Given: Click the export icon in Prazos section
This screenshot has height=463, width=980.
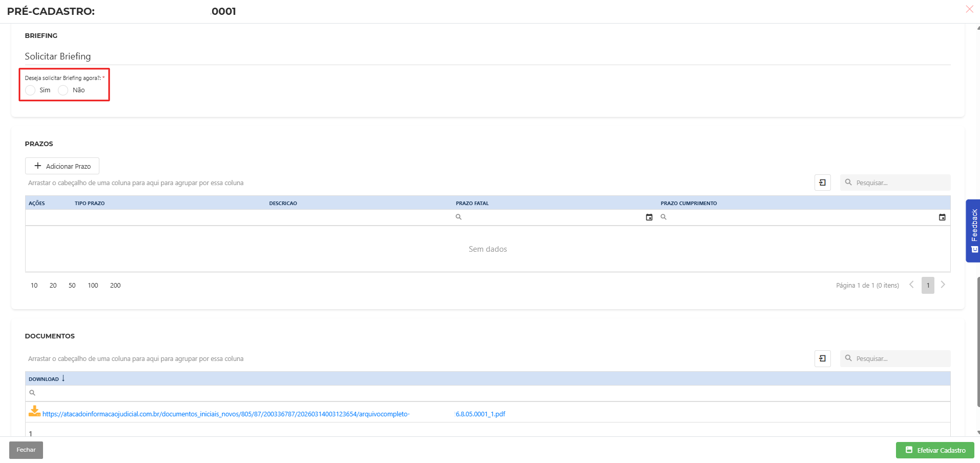Looking at the screenshot, I should click(822, 183).
